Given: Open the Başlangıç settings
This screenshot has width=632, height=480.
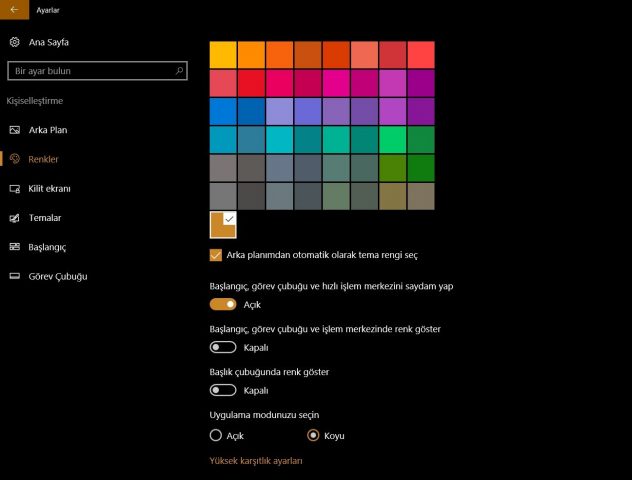Looking at the screenshot, I should pos(47,247).
